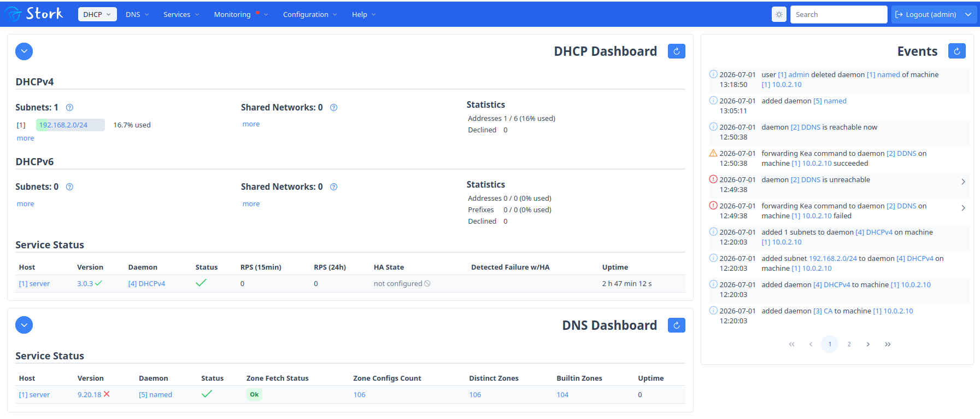Click more link under DHCPv4 Subnets
Screen dimensions: 980x419
point(25,138)
